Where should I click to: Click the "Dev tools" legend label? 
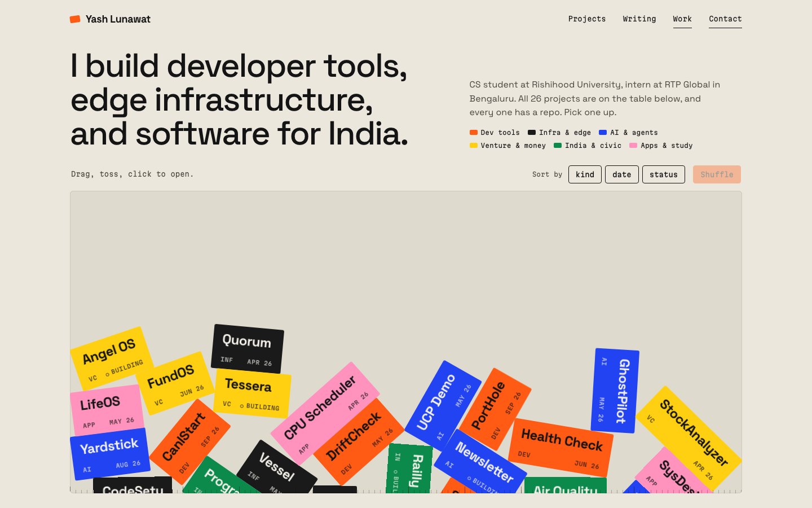coord(500,133)
